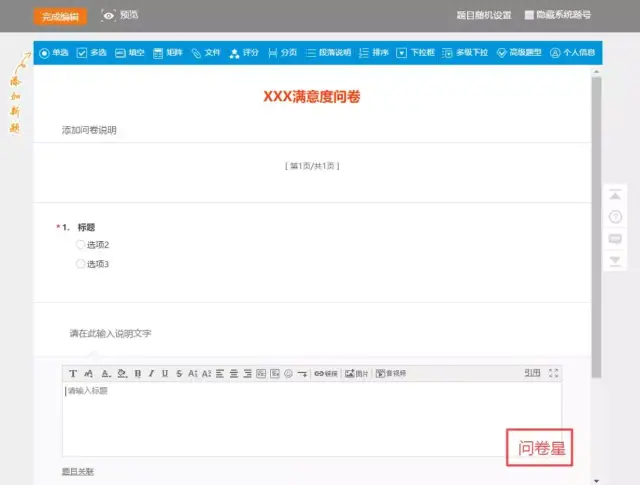Add a 矩阵 matrix question
Viewport: 640px width, 485px height.
pyautogui.click(x=167, y=53)
